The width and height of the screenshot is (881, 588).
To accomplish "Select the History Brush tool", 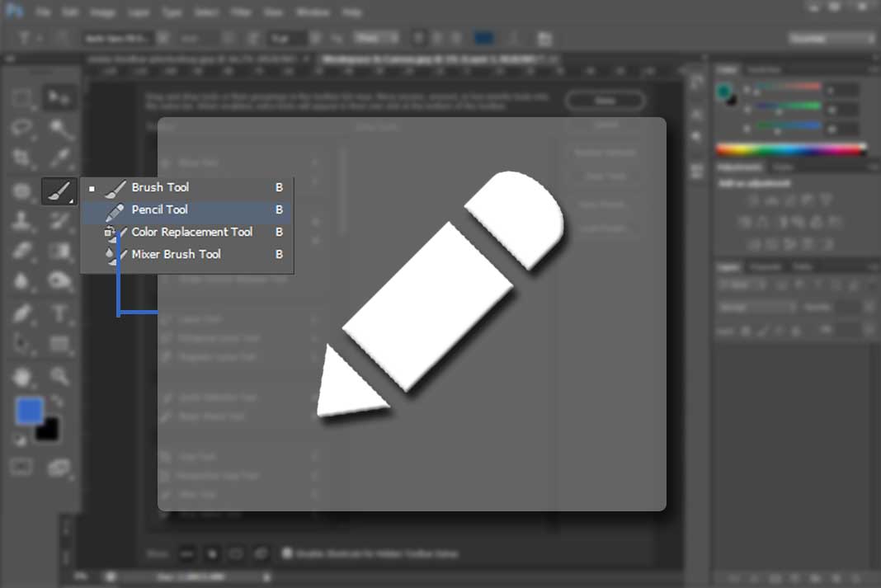I will [x=59, y=220].
